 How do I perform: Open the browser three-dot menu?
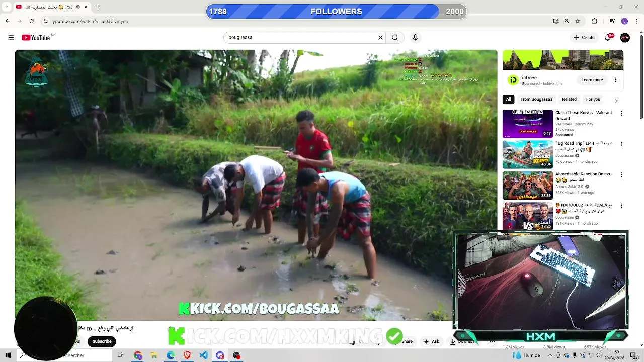(x=637, y=21)
